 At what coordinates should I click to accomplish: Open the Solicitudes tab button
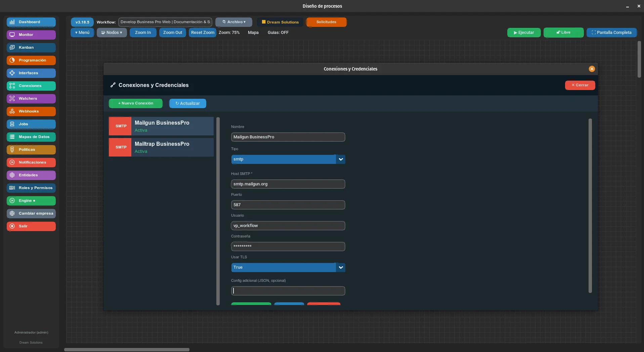[326, 22]
